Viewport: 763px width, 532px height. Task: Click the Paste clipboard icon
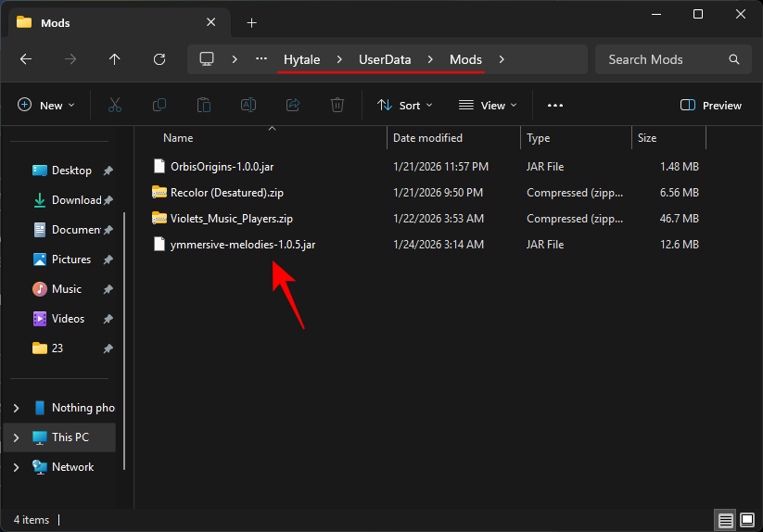204,106
